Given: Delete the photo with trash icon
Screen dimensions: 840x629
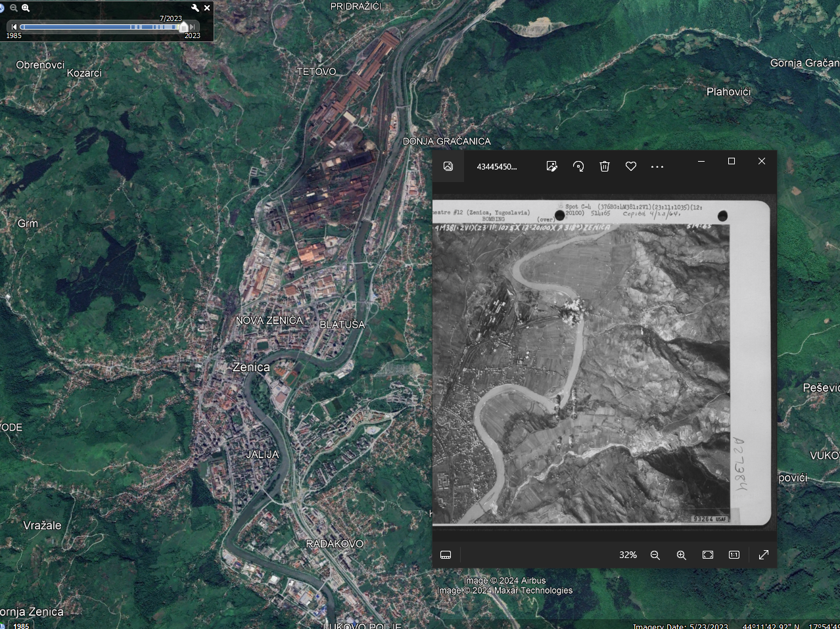Looking at the screenshot, I should (x=605, y=166).
